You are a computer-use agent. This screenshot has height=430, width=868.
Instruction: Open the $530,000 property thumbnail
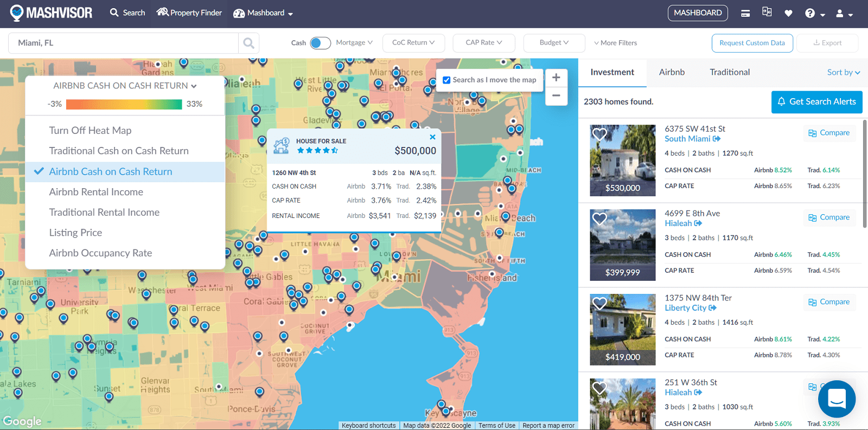pyautogui.click(x=623, y=161)
